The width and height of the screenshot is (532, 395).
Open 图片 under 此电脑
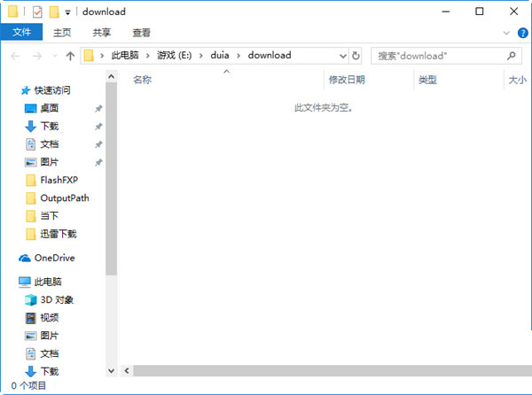point(50,336)
